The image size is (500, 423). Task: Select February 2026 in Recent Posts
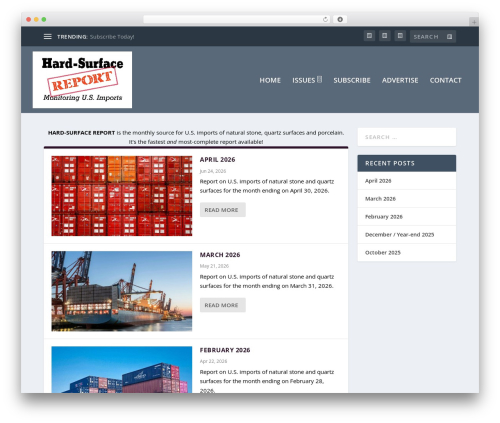tap(384, 217)
